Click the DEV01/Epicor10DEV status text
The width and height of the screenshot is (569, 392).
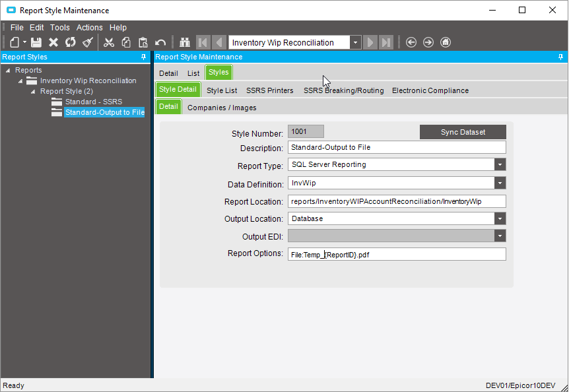520,385
